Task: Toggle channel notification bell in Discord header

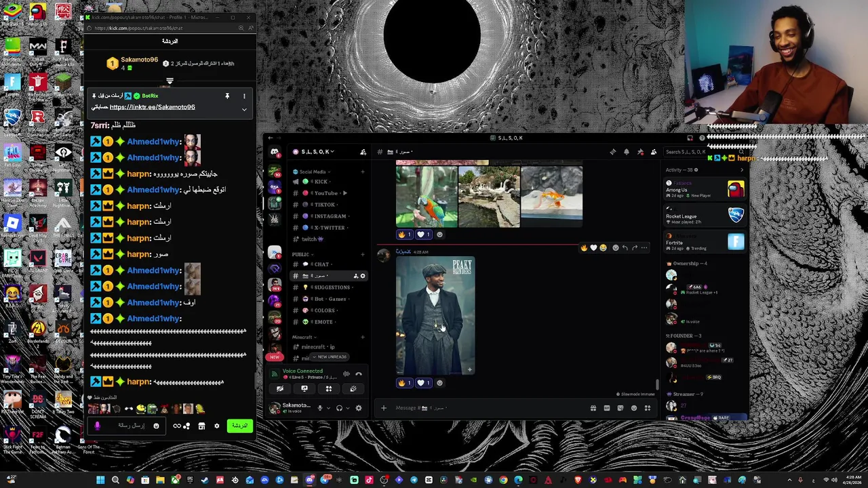Action: pyautogui.click(x=627, y=152)
